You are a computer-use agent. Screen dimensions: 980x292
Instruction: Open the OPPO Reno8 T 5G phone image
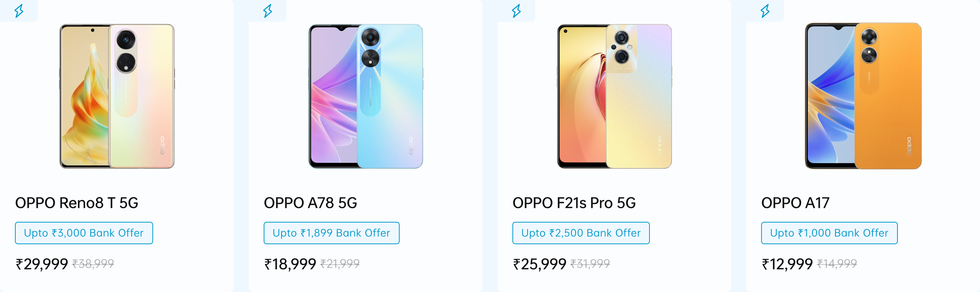click(117, 96)
